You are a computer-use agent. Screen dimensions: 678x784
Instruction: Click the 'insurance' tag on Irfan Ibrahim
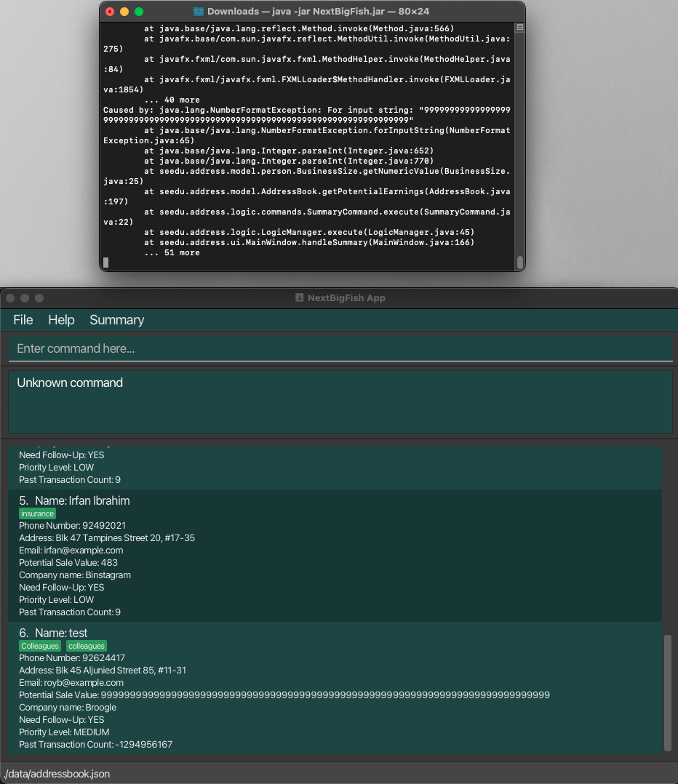(x=38, y=513)
